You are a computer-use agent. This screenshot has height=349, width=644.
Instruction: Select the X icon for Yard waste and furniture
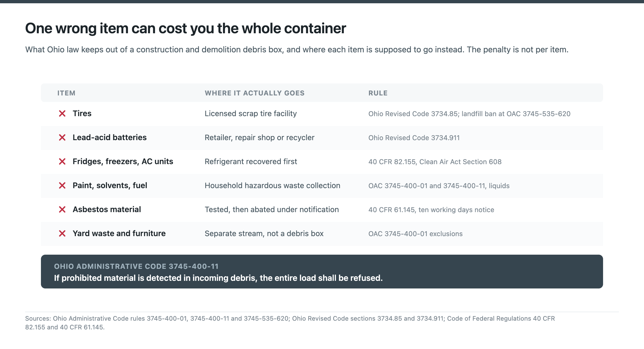coord(62,233)
